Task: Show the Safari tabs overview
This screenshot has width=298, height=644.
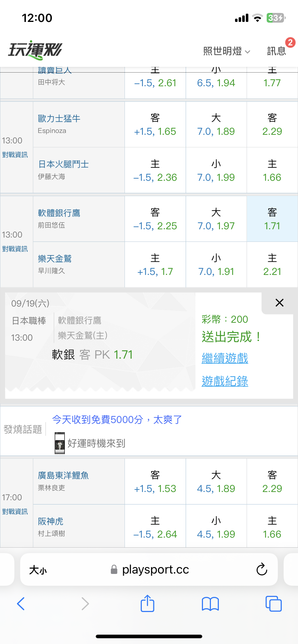Action: pyautogui.click(x=274, y=604)
